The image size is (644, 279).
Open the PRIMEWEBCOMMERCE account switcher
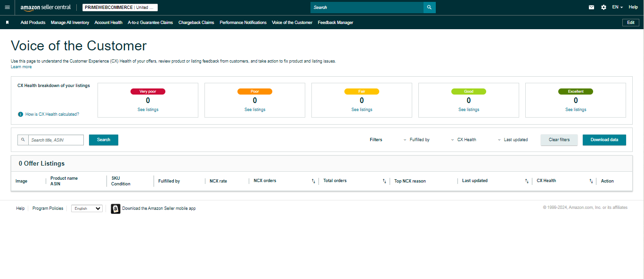point(120,8)
